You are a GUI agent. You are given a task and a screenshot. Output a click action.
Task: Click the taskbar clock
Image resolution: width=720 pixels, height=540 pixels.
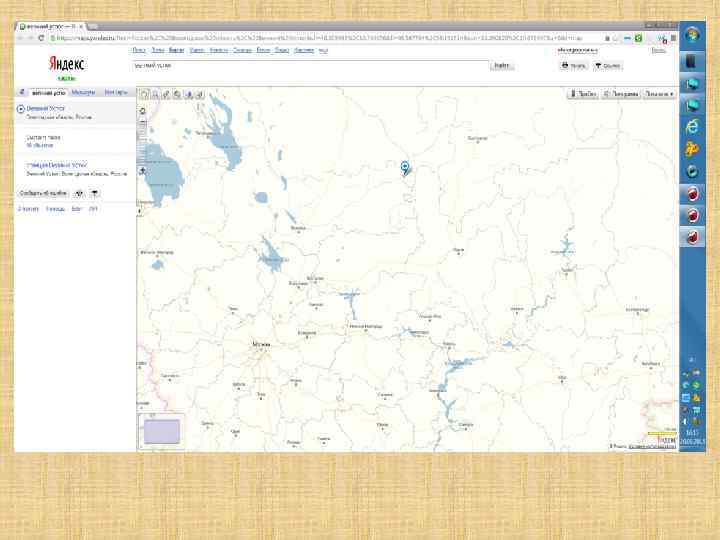[x=692, y=437]
